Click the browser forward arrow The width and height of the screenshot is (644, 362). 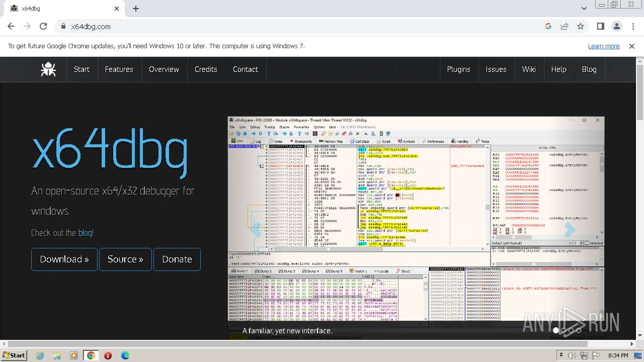coord(27,27)
